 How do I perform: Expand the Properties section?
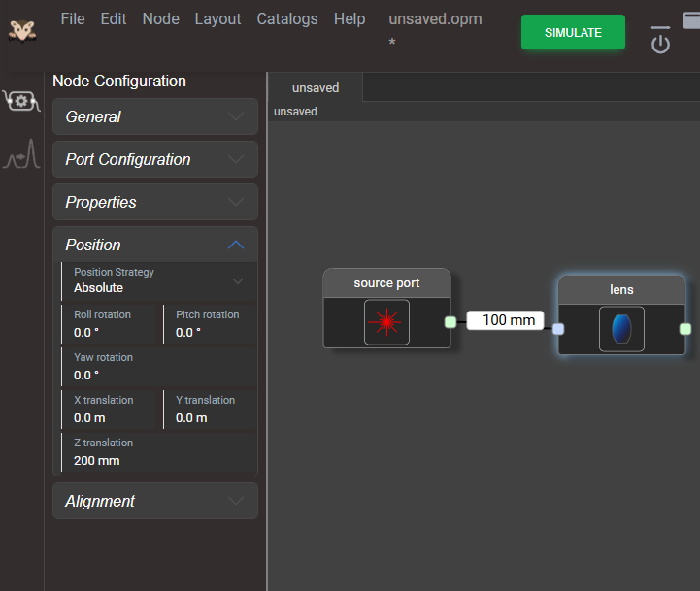point(155,202)
